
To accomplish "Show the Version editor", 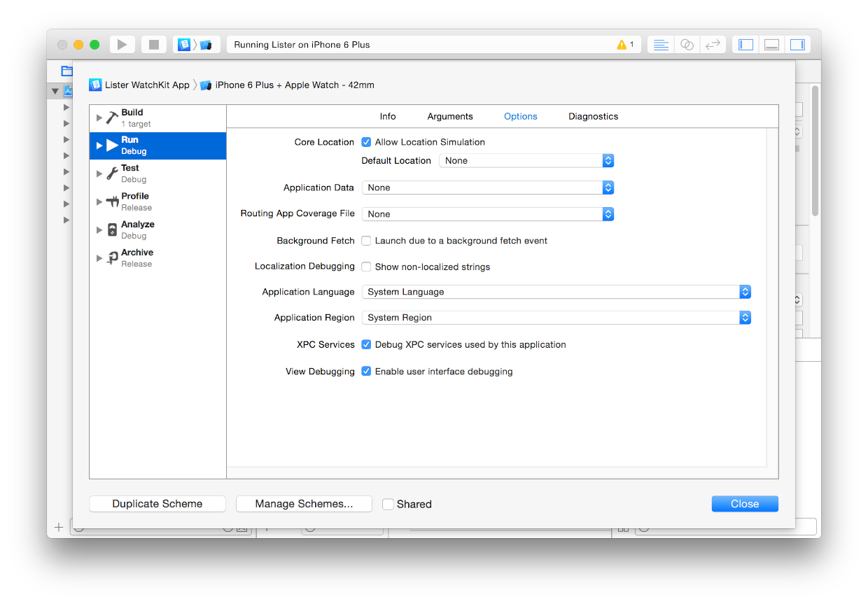I will [x=713, y=45].
